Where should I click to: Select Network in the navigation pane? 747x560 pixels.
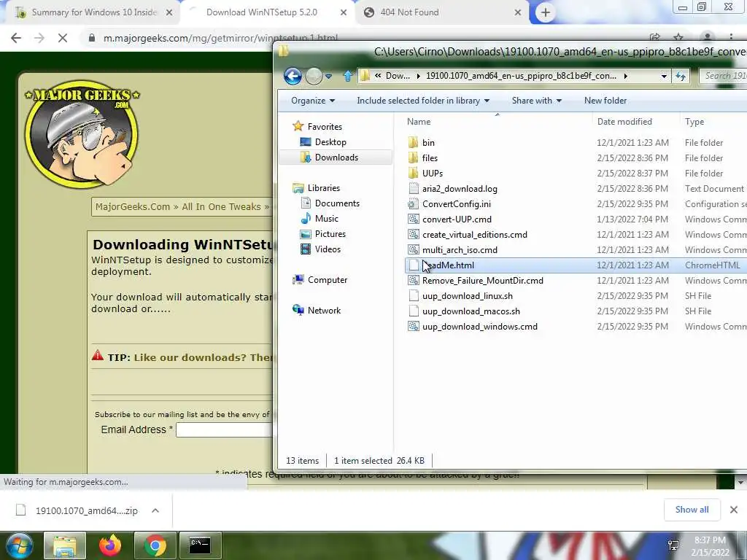(324, 311)
